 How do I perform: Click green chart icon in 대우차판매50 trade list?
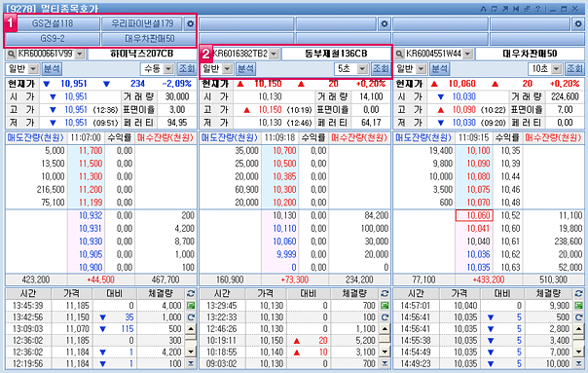[578, 306]
